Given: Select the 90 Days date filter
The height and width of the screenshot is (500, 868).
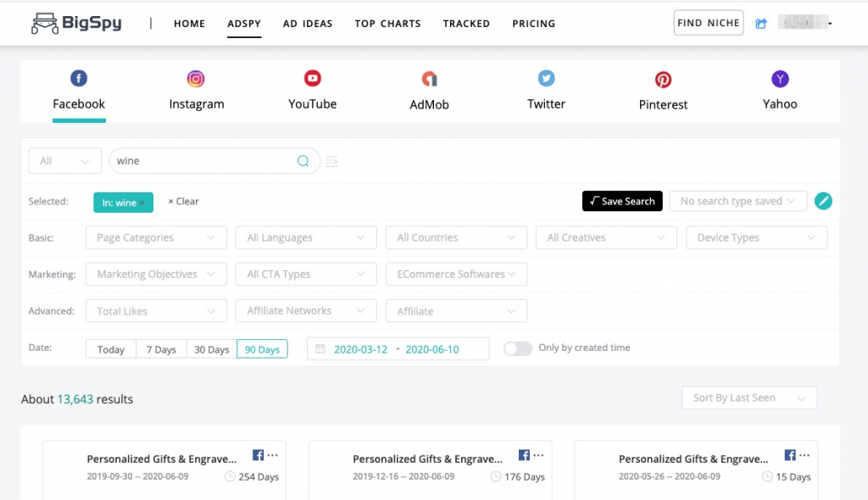Looking at the screenshot, I should point(262,349).
